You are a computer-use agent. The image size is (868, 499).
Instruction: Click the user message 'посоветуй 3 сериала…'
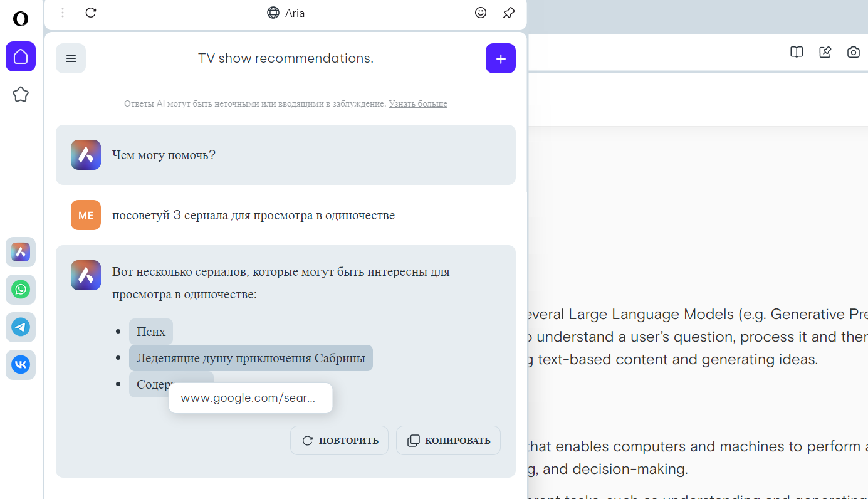tap(253, 215)
